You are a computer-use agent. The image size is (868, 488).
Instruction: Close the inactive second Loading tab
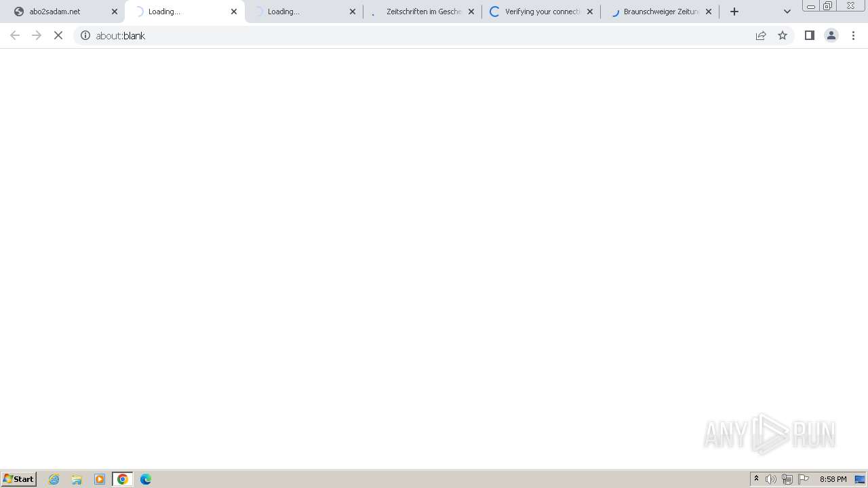(353, 12)
